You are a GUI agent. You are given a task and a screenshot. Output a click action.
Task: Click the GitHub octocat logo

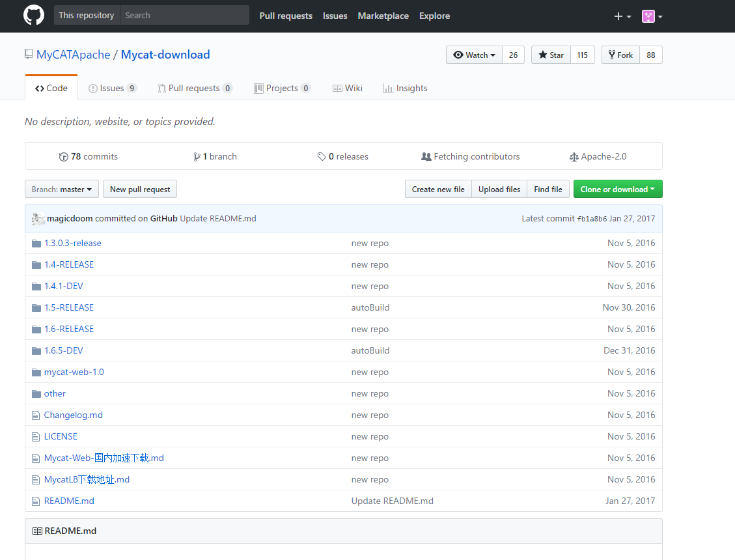click(34, 16)
